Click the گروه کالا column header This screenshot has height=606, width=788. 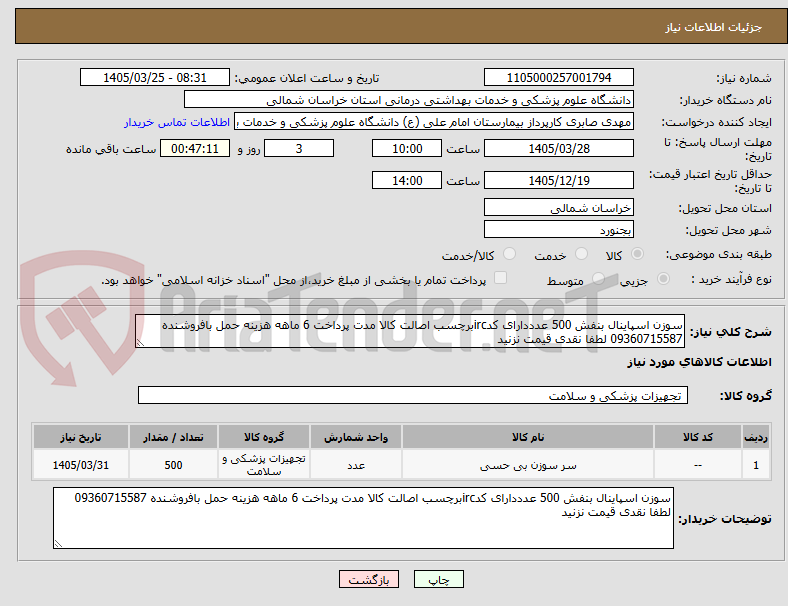point(264,437)
